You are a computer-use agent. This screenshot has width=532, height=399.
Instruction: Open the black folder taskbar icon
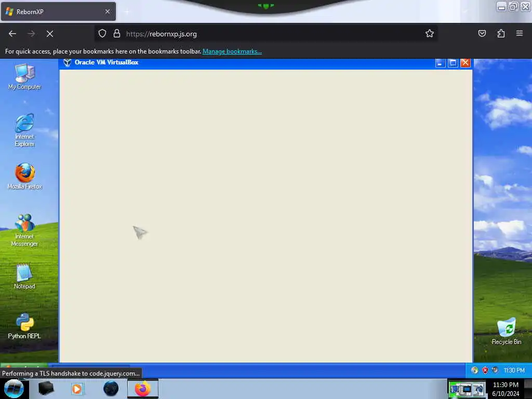point(46,389)
